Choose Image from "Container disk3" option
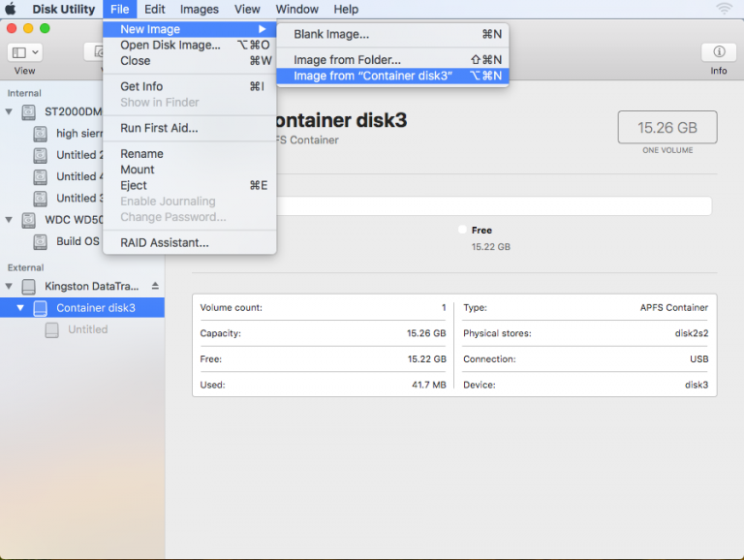This screenshot has height=560, width=744. pyautogui.click(x=373, y=76)
